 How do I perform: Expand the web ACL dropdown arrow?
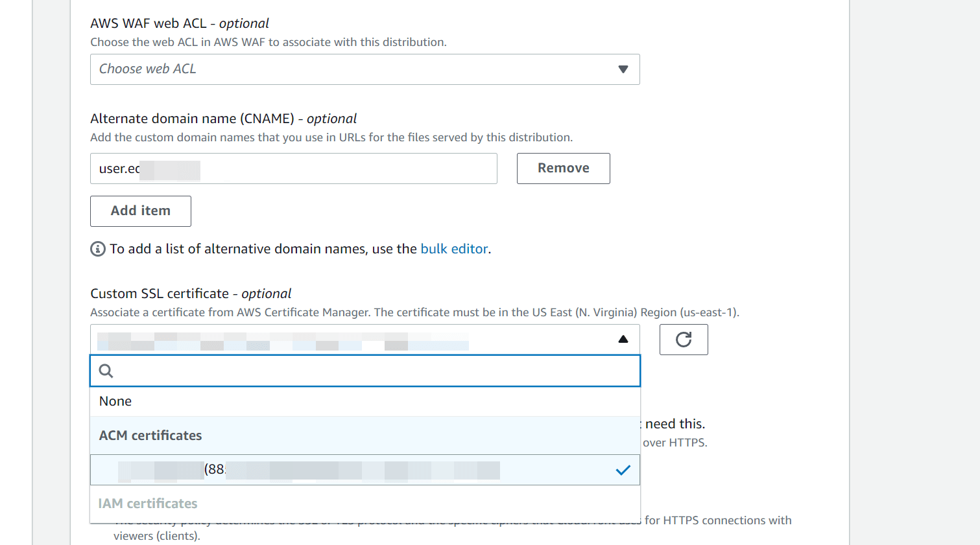[623, 69]
